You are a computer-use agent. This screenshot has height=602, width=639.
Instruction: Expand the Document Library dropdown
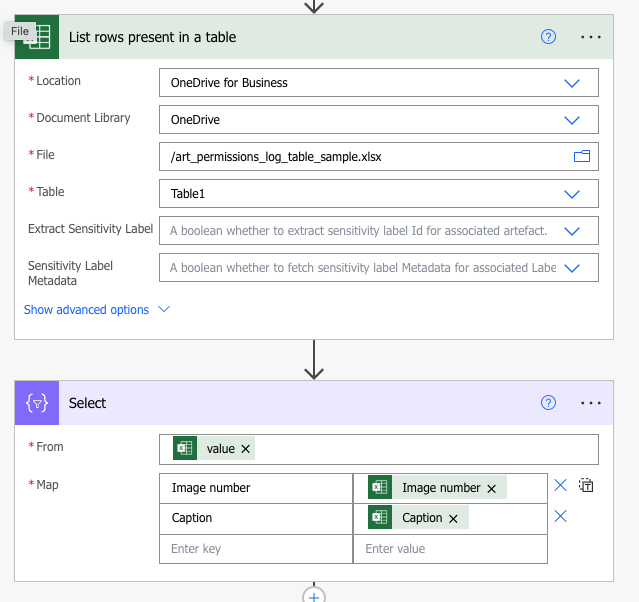click(x=572, y=120)
